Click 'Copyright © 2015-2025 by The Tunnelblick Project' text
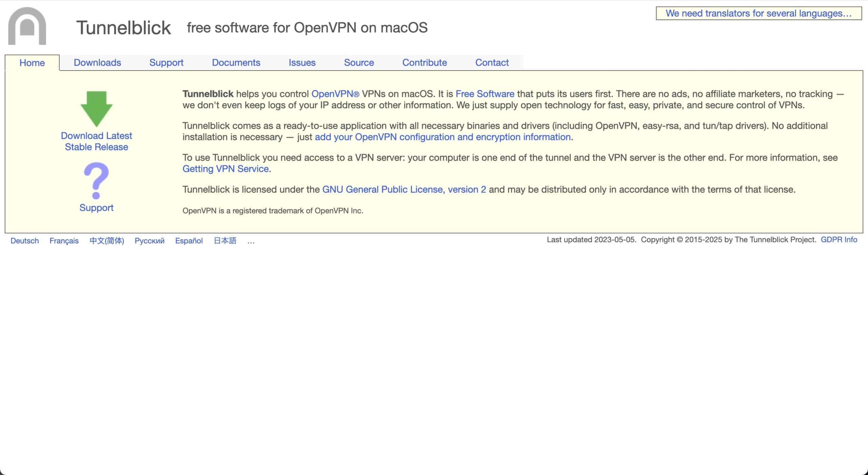The width and height of the screenshot is (868, 475). pyautogui.click(x=728, y=240)
